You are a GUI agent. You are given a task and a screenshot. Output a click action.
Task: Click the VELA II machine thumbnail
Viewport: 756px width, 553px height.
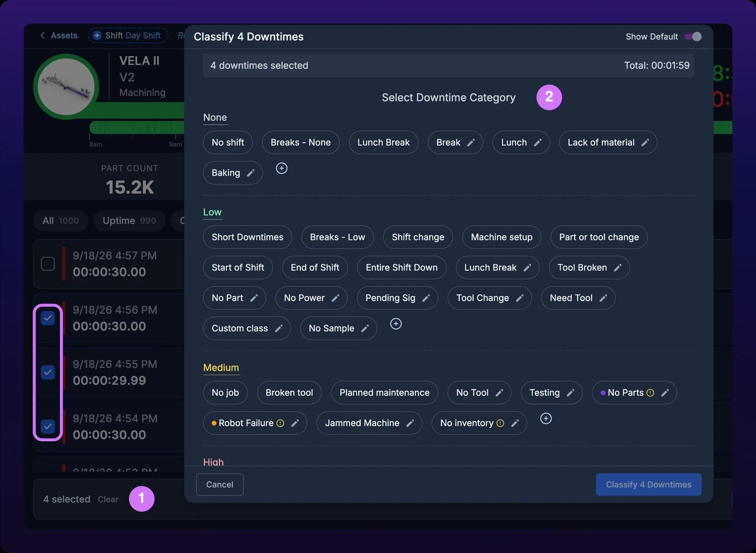click(x=66, y=87)
